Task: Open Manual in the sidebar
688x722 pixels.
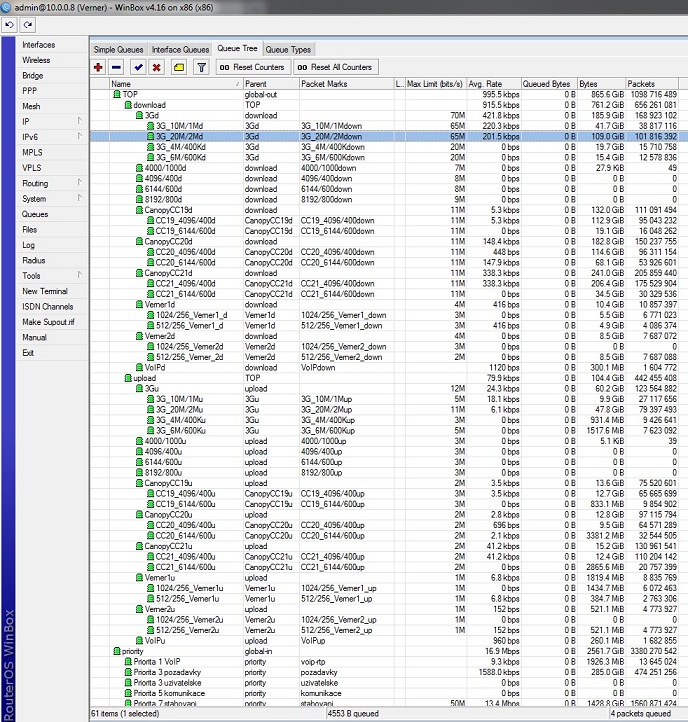Action: pyautogui.click(x=35, y=338)
